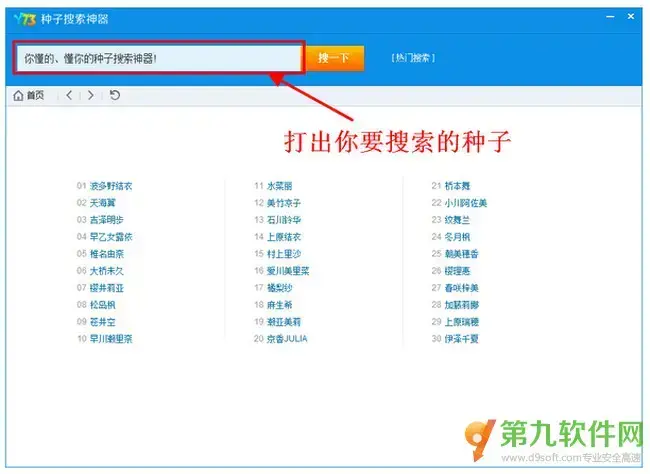Open hot search entry 03 吉泽明步
The image size is (650, 474).
pos(107,220)
